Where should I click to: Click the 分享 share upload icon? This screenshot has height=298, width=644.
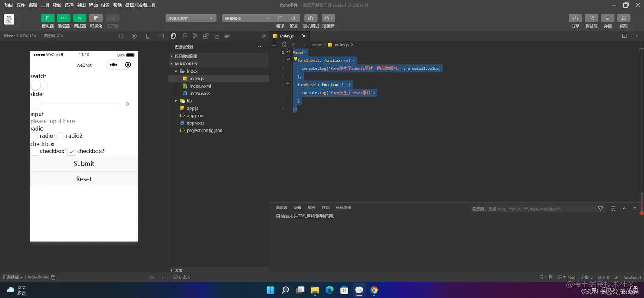pyautogui.click(x=575, y=18)
